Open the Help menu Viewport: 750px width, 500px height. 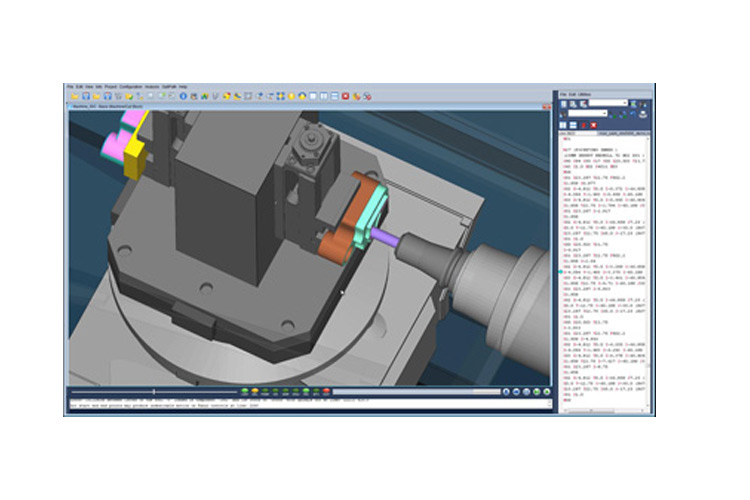point(183,87)
